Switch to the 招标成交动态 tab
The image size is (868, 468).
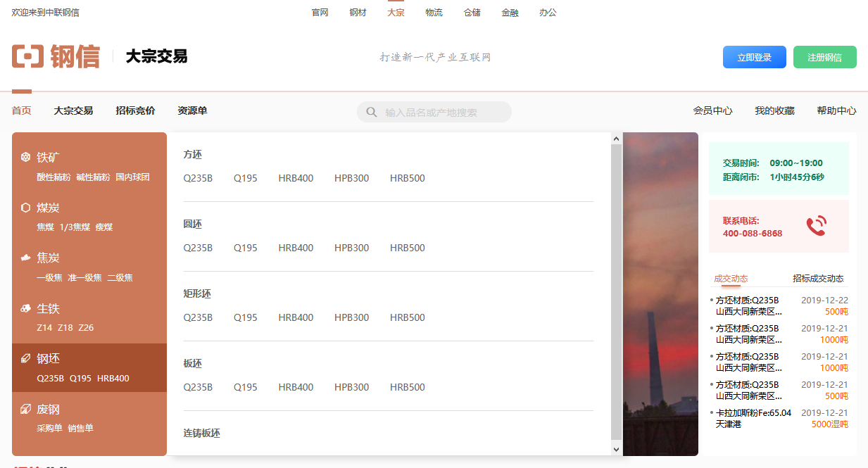coord(817,279)
